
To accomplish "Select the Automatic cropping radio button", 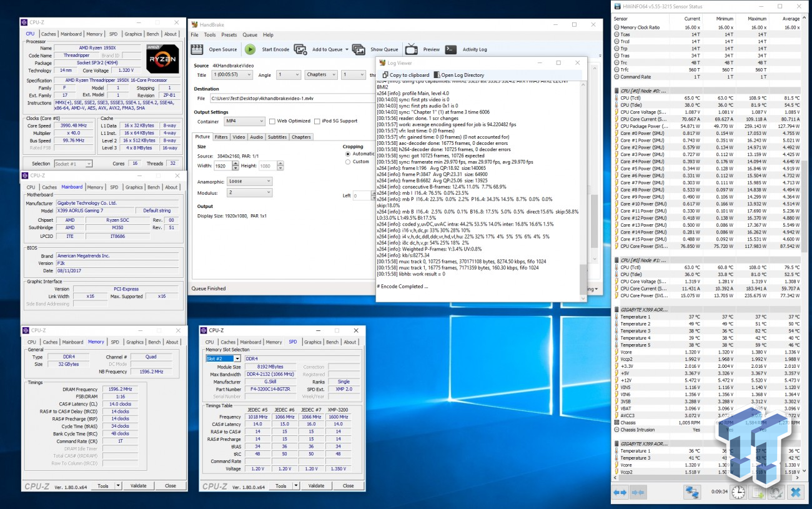I will coord(348,154).
